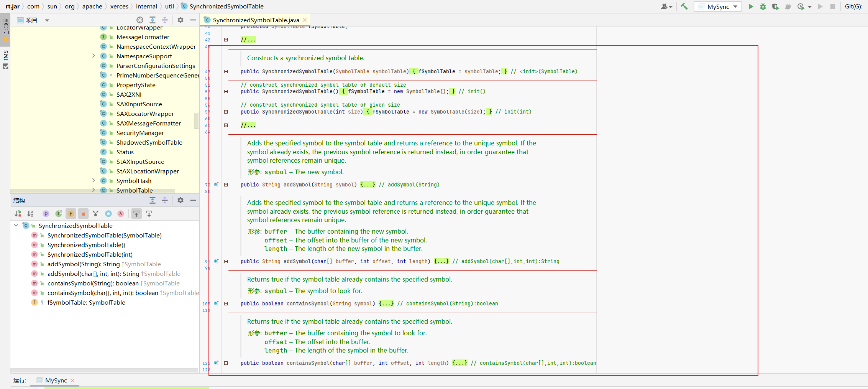Open the Git(G): menu in toolbar
The width and height of the screenshot is (868, 389).
click(853, 7)
